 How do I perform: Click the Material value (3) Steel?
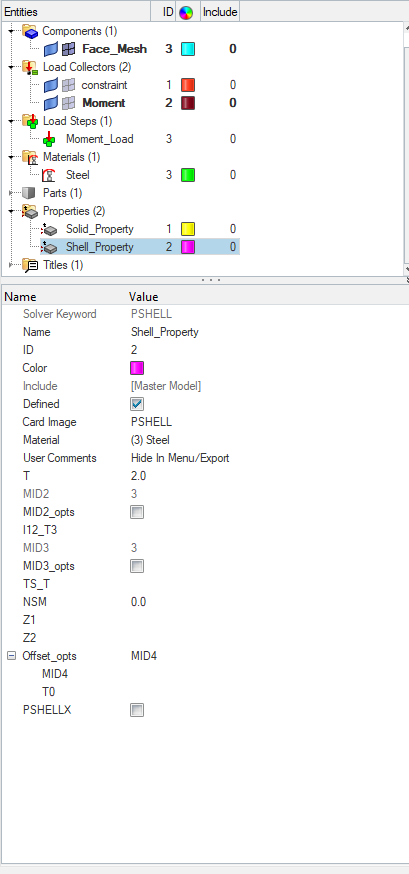pos(150,440)
